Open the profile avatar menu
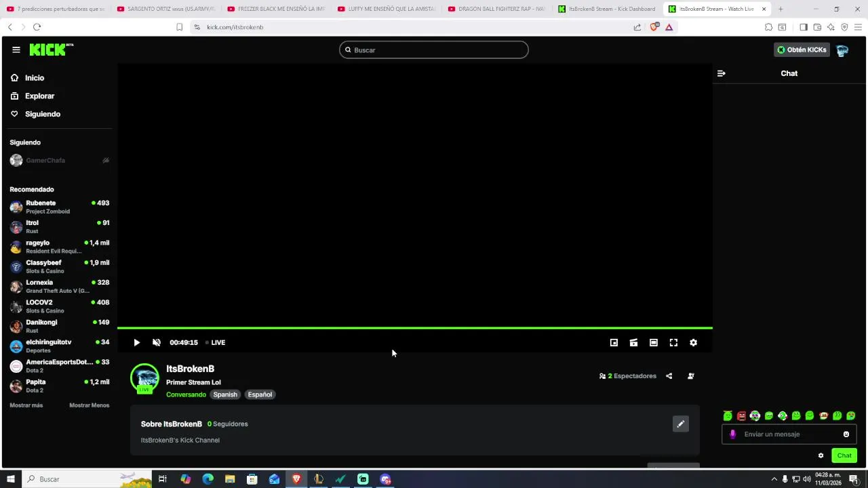Image resolution: width=868 pixels, height=488 pixels. click(x=843, y=50)
